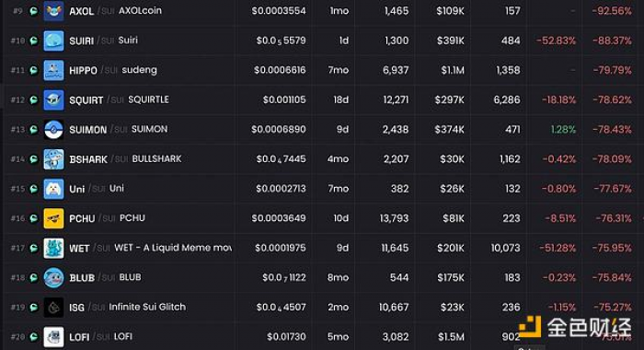This screenshot has width=644, height=350.
Task: Open the HIPPO token logo
Action: click(x=53, y=70)
